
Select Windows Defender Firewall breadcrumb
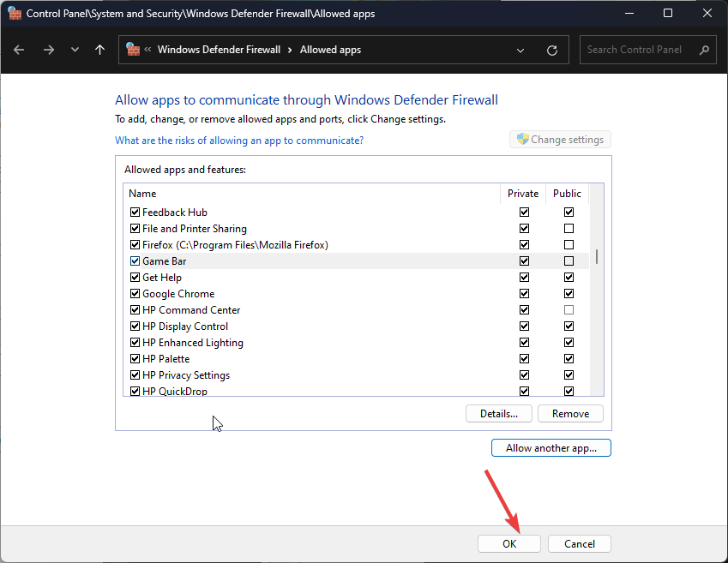(x=219, y=50)
